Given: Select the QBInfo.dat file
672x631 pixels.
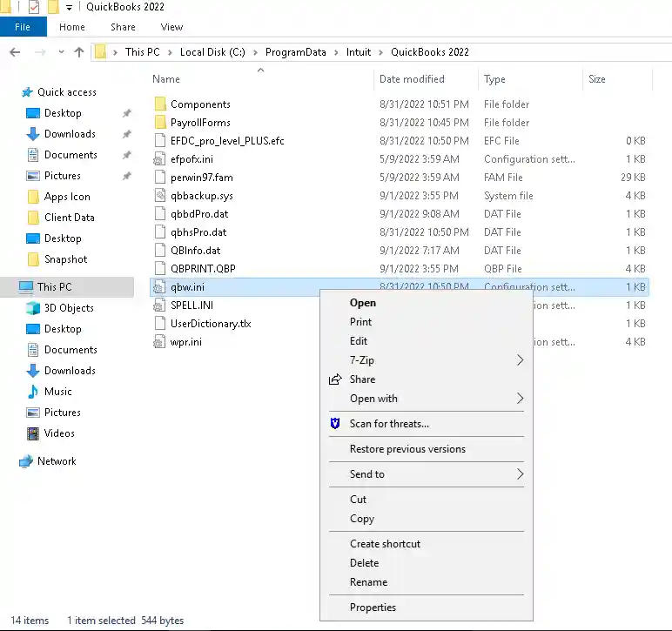Looking at the screenshot, I should pos(196,251).
